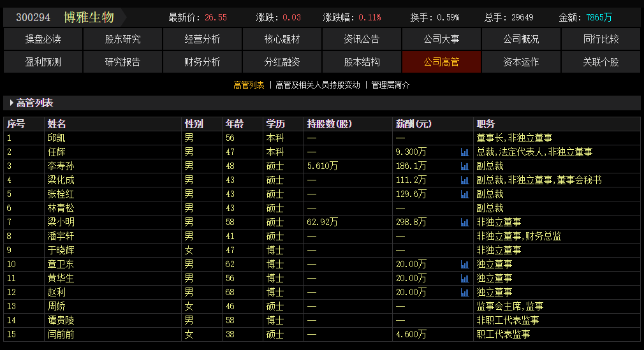Switch to 同行比较 tab

pos(601,39)
